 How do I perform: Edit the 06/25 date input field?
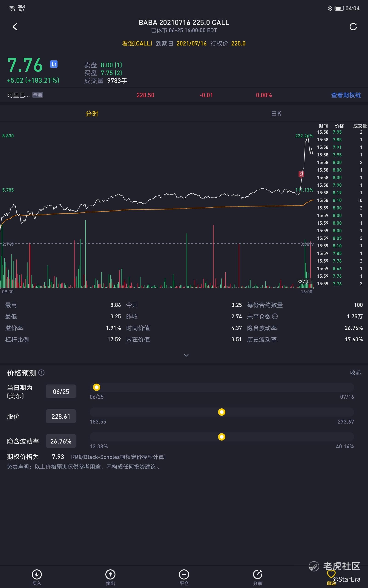point(61,391)
